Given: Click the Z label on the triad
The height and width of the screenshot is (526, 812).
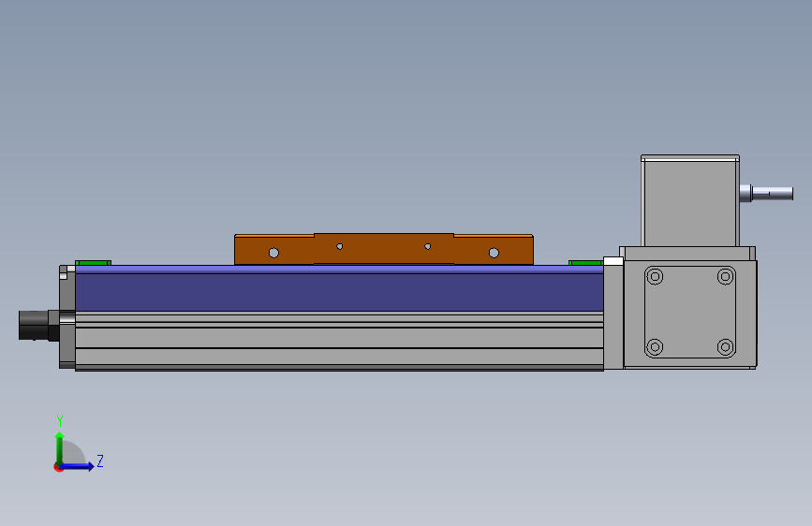Looking at the screenshot, I should pyautogui.click(x=100, y=460).
